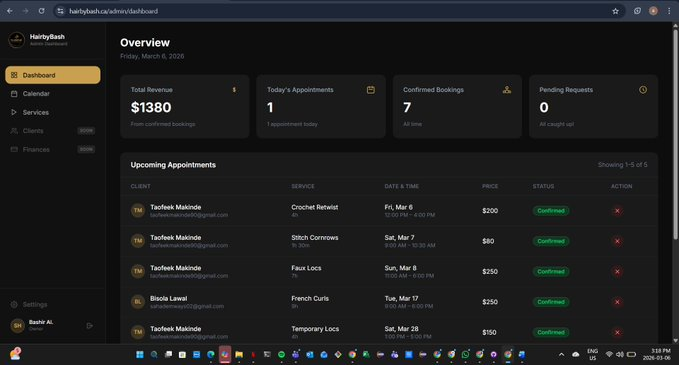Cancel the Crochet Retwist appointment with the X

tap(618, 211)
